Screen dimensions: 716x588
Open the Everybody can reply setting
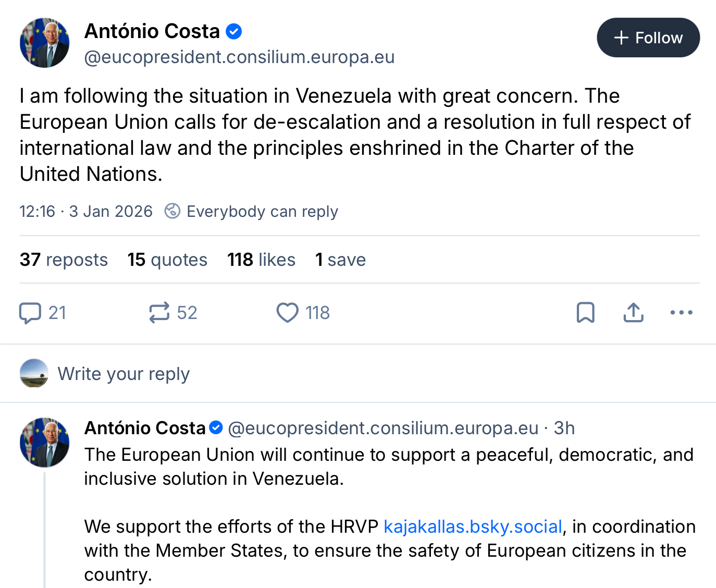(262, 211)
